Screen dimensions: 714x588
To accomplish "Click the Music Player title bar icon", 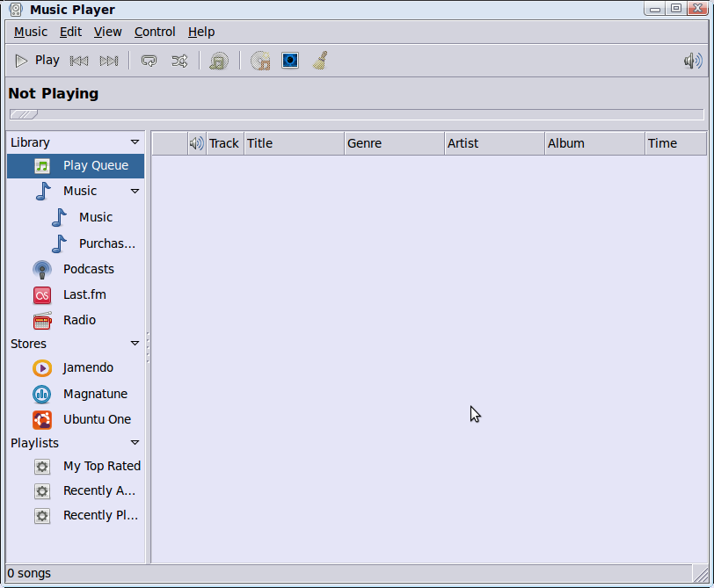I will coord(16,9).
